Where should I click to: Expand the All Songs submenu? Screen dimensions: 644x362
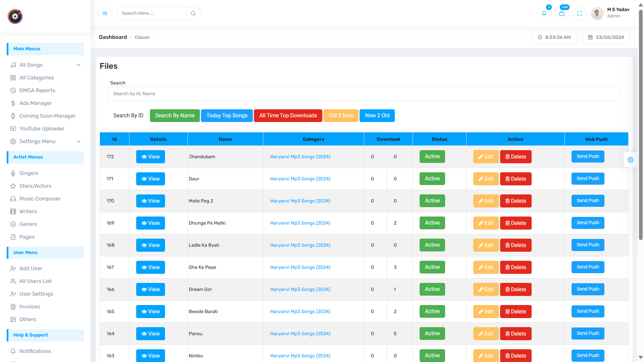pos(78,65)
